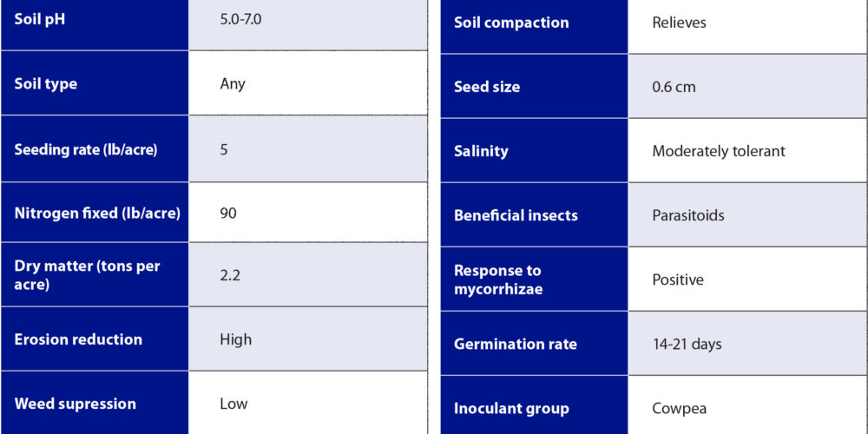Screen dimensions: 868x434
Task: Select the Dry matter (tons per acre) label
Action: pyautogui.click(x=88, y=275)
